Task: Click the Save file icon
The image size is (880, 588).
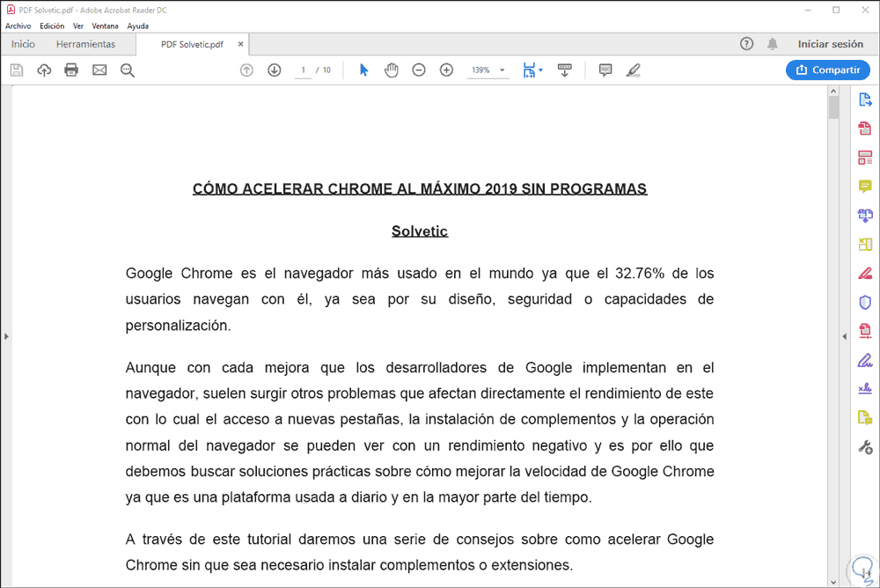Action: 17,70
